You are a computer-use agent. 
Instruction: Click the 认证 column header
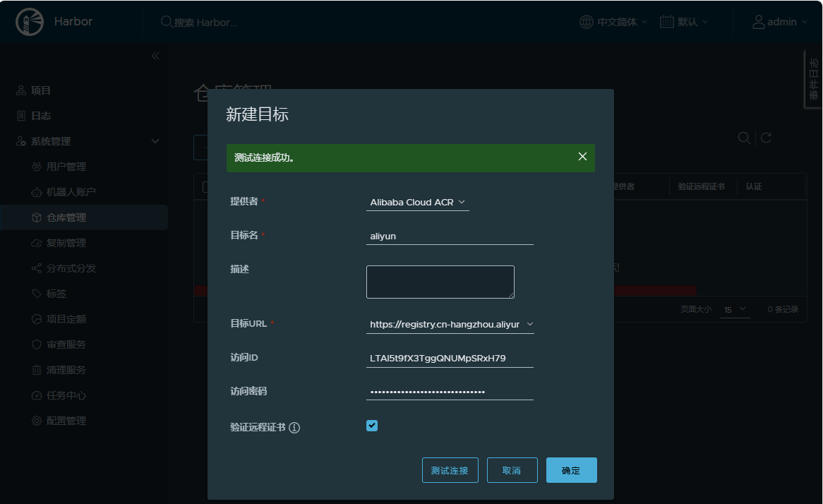pyautogui.click(x=754, y=186)
